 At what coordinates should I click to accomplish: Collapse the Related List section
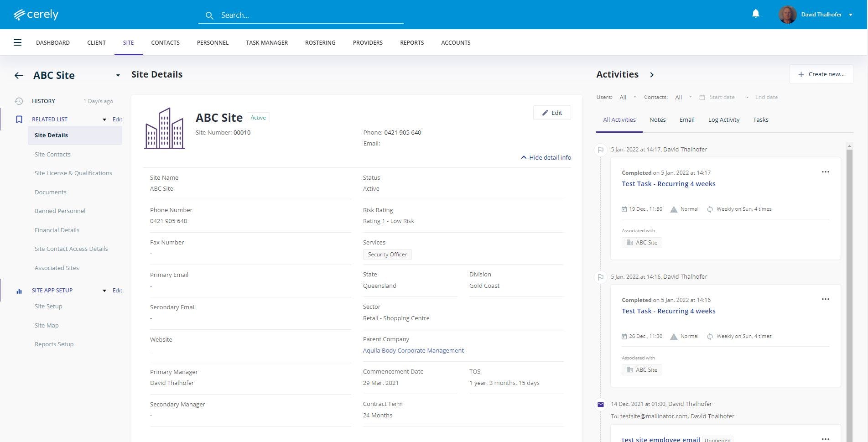coord(104,119)
